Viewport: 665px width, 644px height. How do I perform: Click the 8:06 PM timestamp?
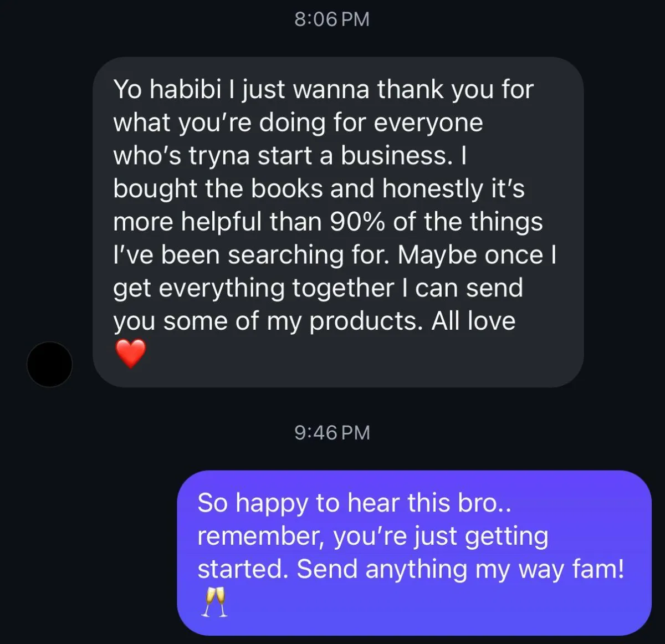332,19
